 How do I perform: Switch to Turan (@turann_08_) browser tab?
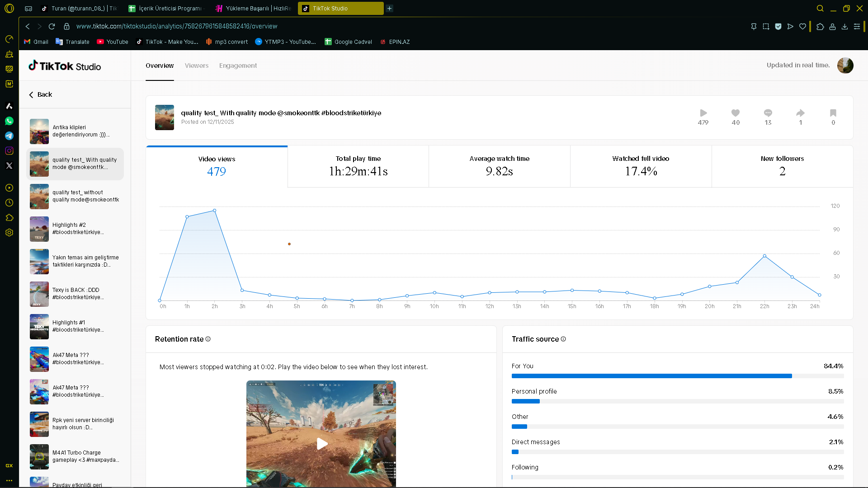coord(79,8)
